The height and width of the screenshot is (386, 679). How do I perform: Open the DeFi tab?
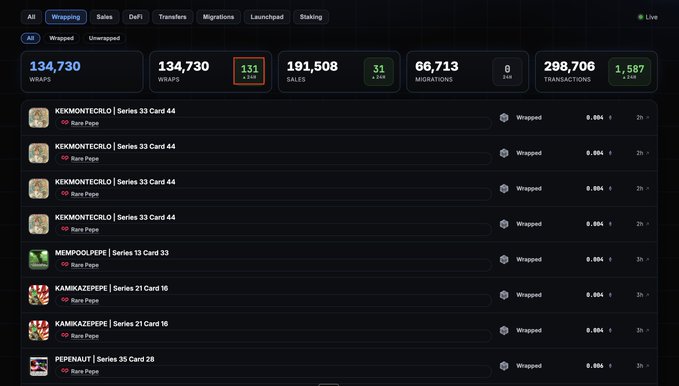(136, 17)
